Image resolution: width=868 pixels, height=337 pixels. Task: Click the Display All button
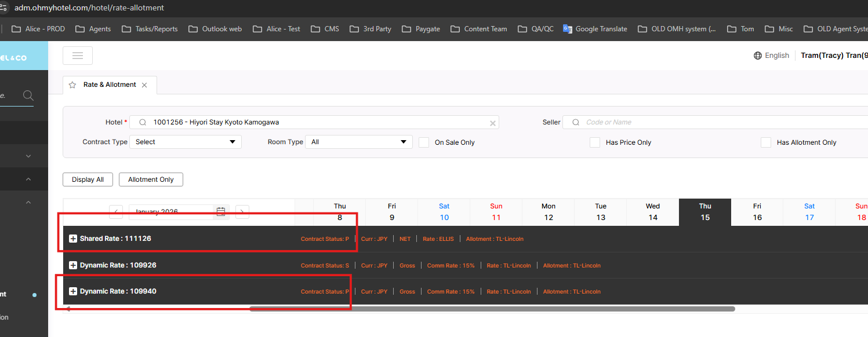pos(88,180)
